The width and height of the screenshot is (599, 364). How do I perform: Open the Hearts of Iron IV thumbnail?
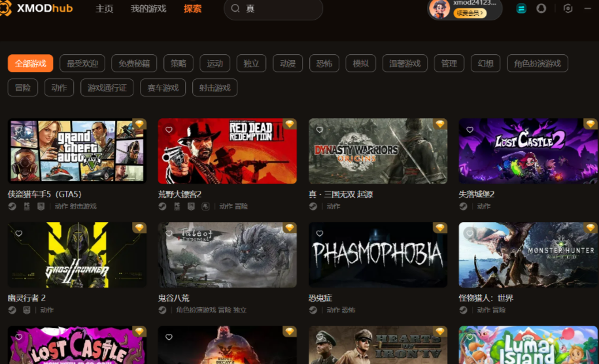point(378,345)
